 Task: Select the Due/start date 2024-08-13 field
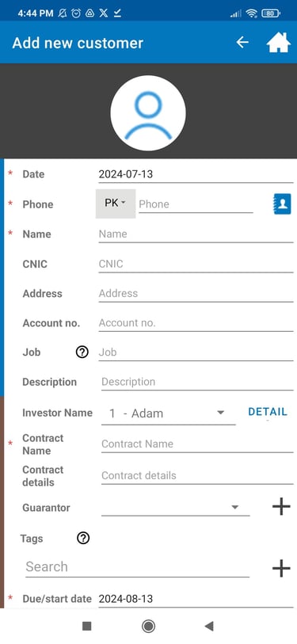[196, 599]
